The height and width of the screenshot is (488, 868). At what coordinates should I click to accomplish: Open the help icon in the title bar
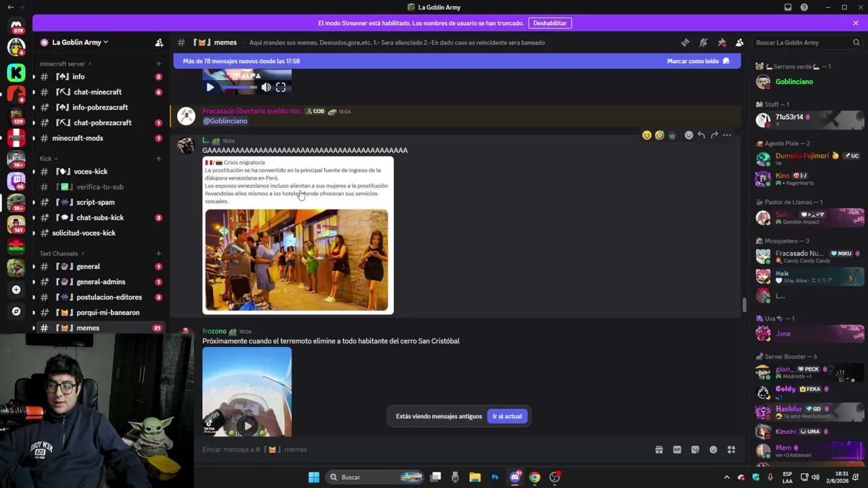pos(804,7)
